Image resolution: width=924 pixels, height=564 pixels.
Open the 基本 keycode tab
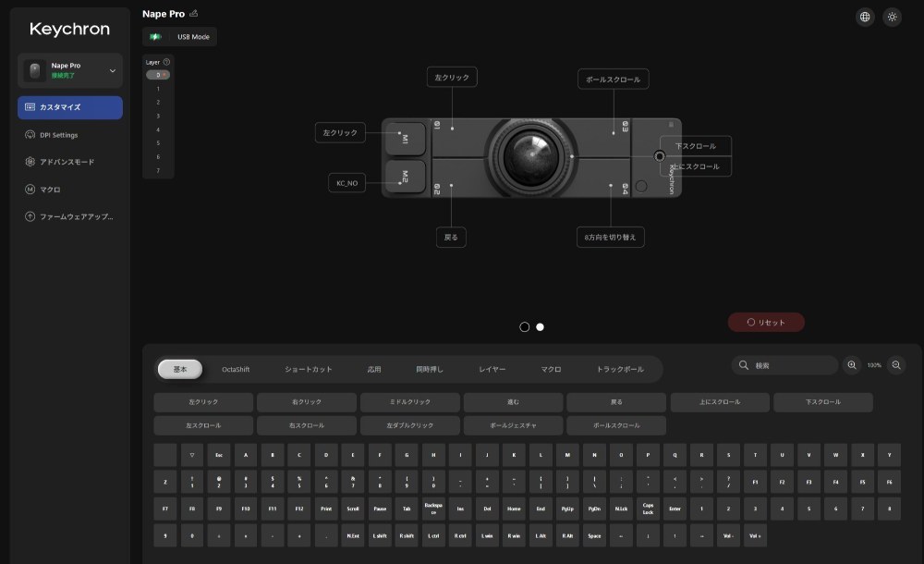[x=180, y=369]
